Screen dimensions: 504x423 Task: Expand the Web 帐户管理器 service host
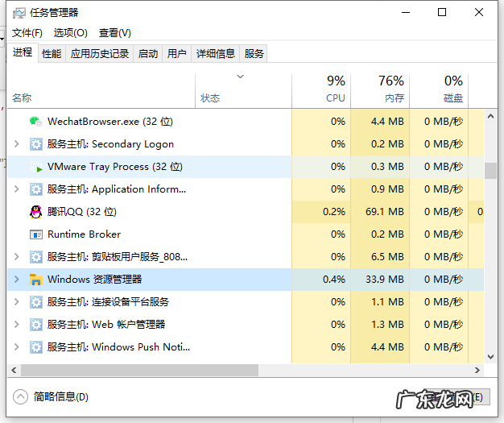click(x=17, y=324)
